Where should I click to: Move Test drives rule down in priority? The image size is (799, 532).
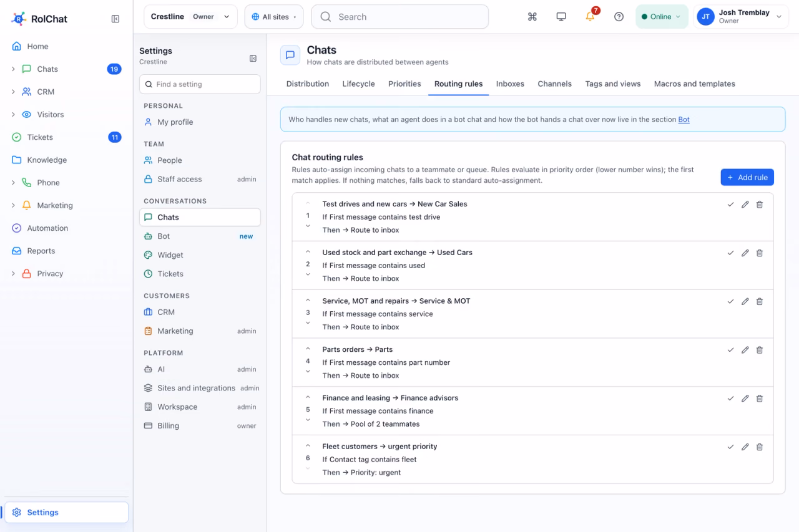click(308, 226)
